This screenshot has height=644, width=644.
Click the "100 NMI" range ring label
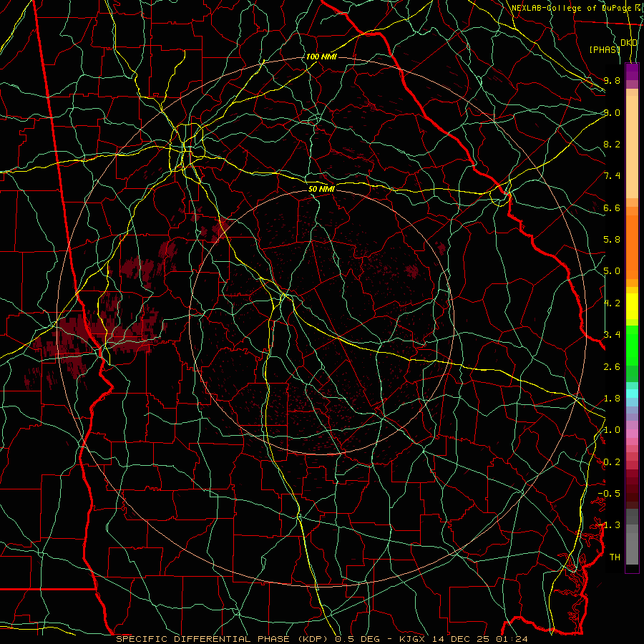321,57
